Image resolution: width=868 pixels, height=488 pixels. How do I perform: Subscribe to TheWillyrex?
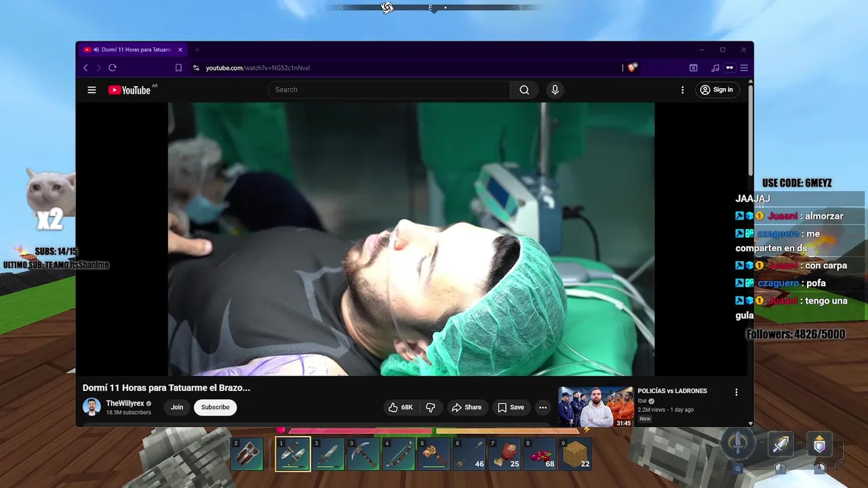[x=215, y=407]
